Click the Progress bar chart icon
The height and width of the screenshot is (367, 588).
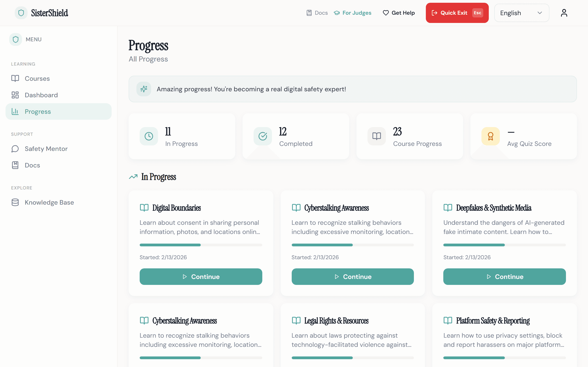point(15,111)
